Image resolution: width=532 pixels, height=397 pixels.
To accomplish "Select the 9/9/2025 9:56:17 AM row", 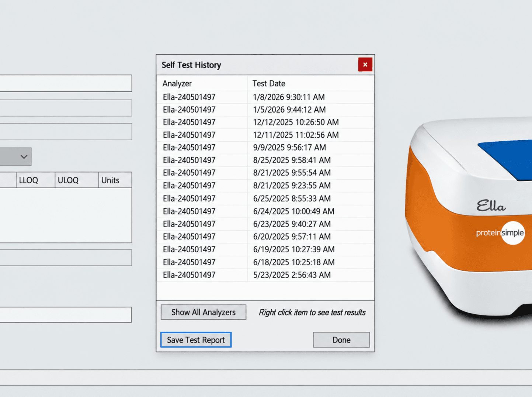I will pos(265,148).
